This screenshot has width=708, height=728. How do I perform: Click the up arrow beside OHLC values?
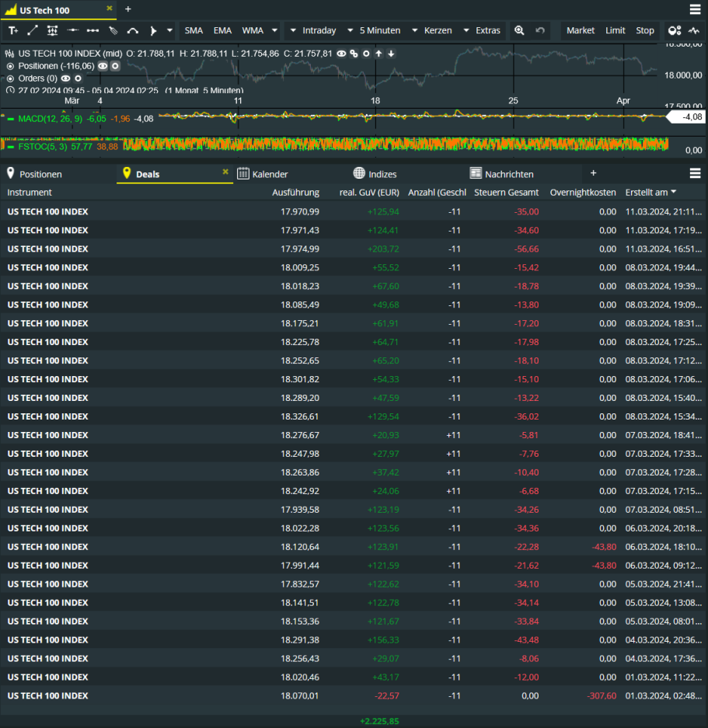tap(378, 54)
